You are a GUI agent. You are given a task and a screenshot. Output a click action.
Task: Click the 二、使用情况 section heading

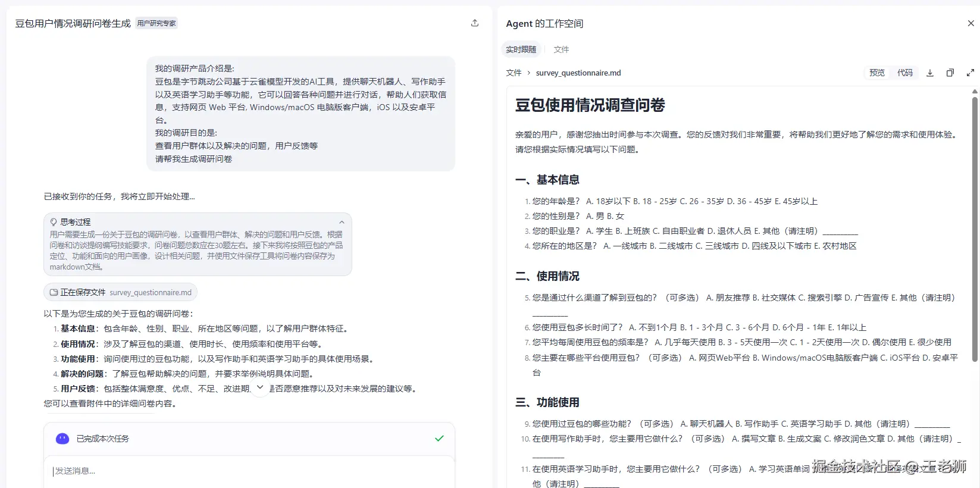[x=547, y=276]
